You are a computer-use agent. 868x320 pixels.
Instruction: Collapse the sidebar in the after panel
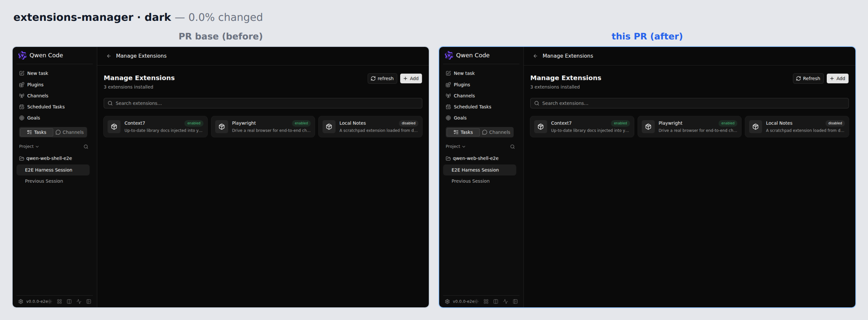coord(515,301)
